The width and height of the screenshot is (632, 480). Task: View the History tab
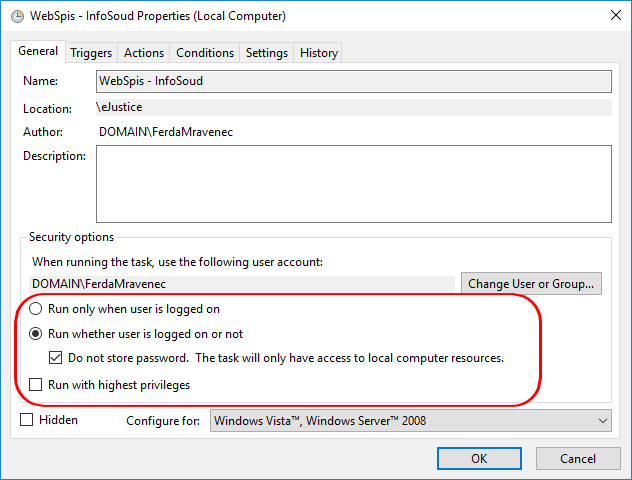click(x=319, y=53)
